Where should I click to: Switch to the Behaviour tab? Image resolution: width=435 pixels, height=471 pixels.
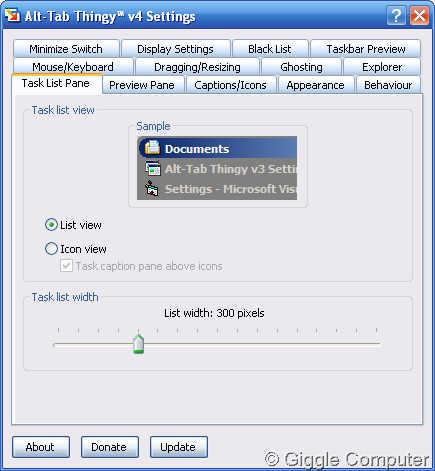pos(388,85)
